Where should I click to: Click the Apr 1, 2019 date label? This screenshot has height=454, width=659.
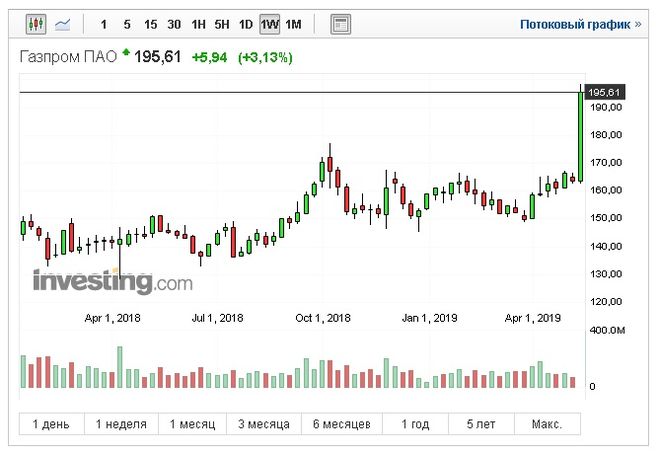[532, 318]
